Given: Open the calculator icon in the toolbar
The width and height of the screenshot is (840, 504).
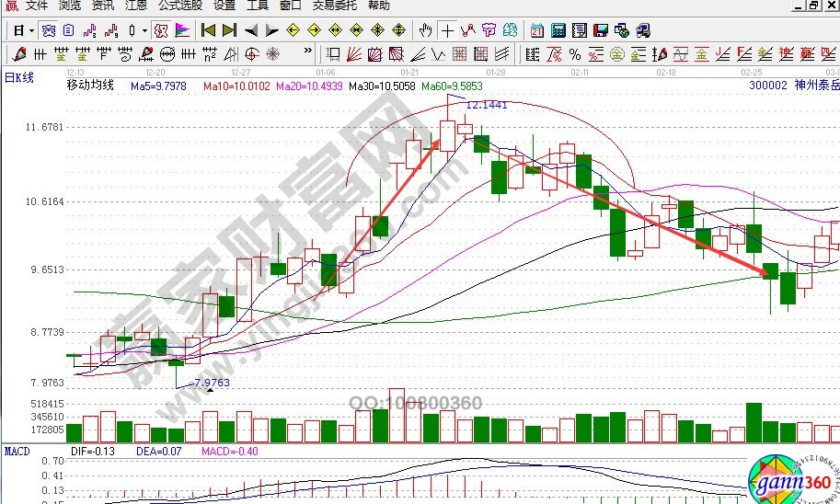Looking at the screenshot, I should (558, 30).
